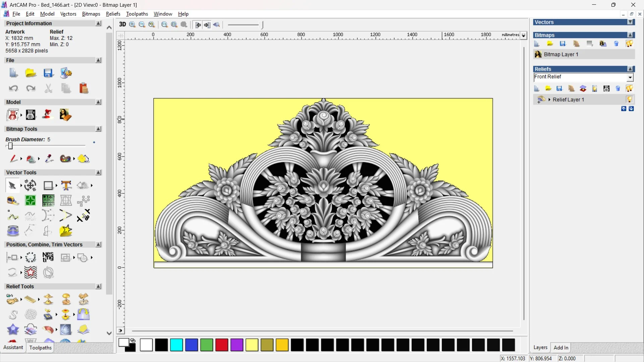
Task: Click the 3D view button
Action: pyautogui.click(x=122, y=24)
